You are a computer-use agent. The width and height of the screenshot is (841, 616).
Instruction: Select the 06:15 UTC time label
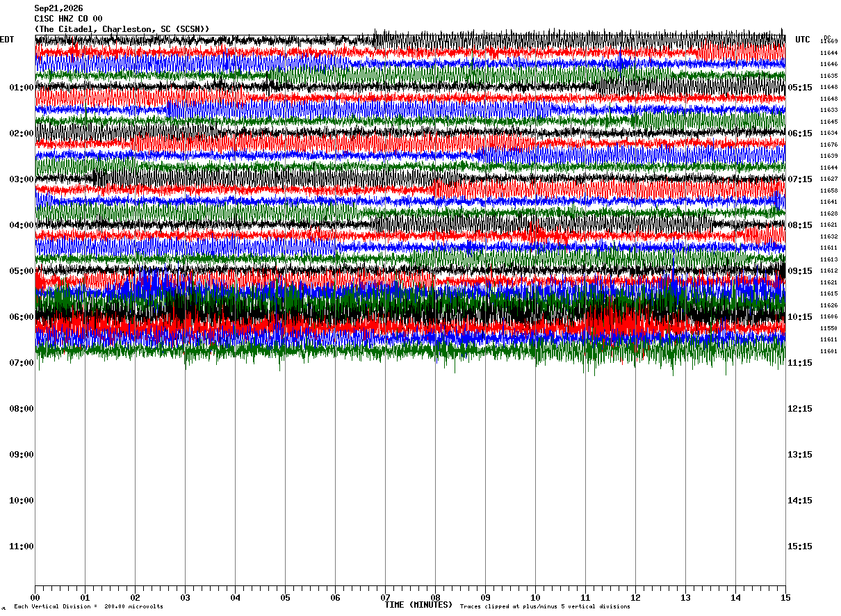pos(800,133)
